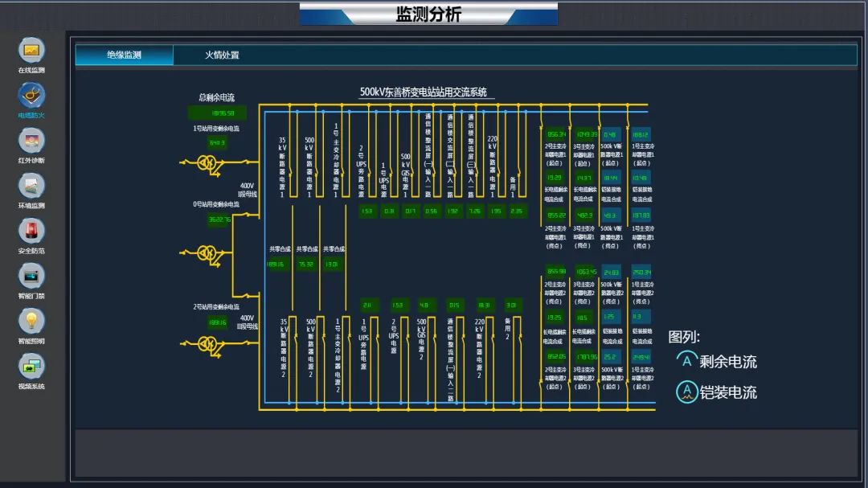Click the 总剩余电流 value readout

pyautogui.click(x=217, y=113)
